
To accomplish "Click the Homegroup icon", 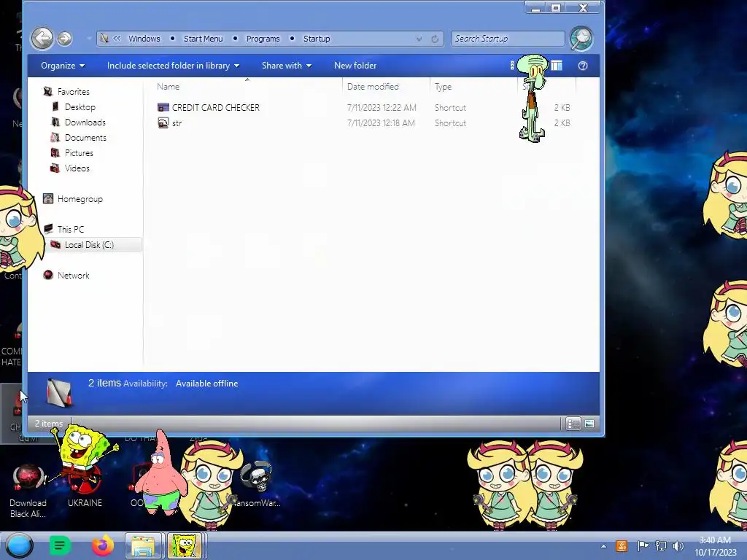I will 48,198.
